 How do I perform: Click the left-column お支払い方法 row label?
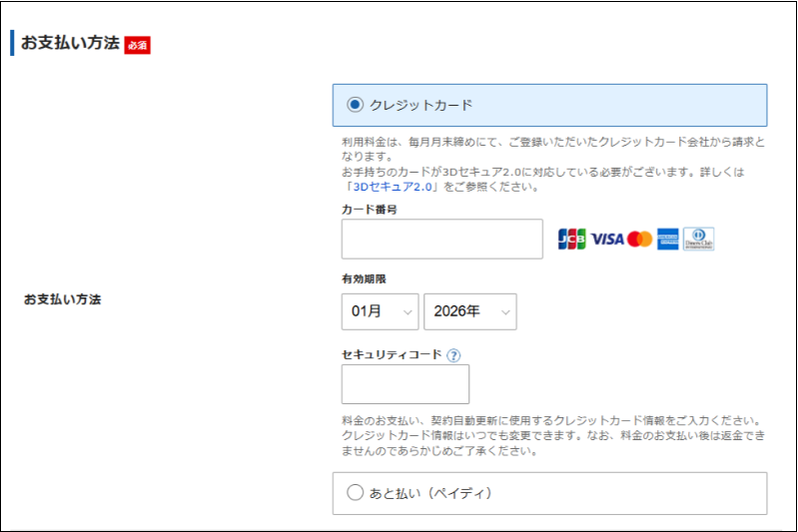tap(63, 299)
